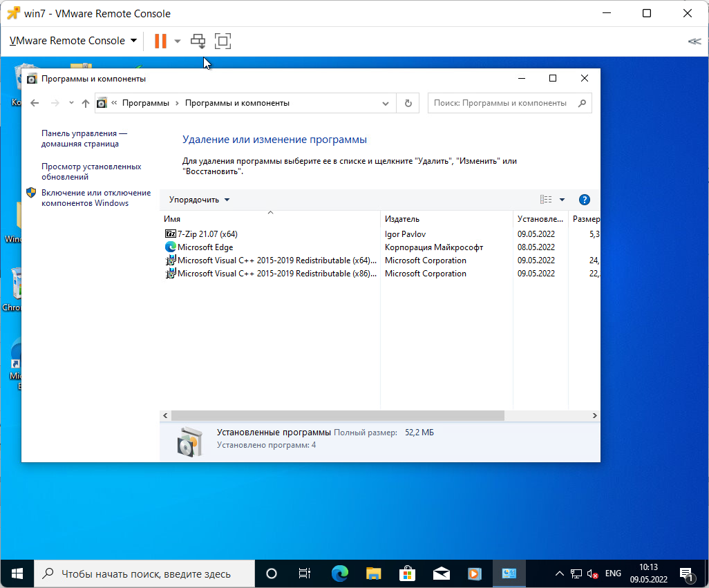Click the 7-Zip icon in the list
The width and height of the screenshot is (709, 588).
(x=171, y=234)
